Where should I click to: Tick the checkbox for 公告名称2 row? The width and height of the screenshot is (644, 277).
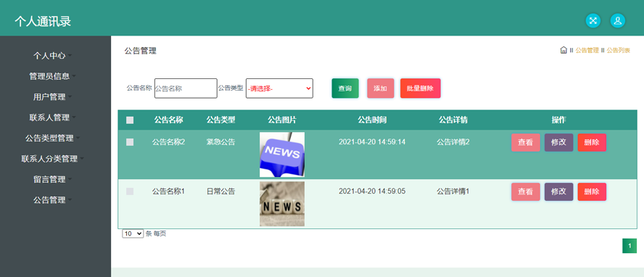tap(130, 142)
